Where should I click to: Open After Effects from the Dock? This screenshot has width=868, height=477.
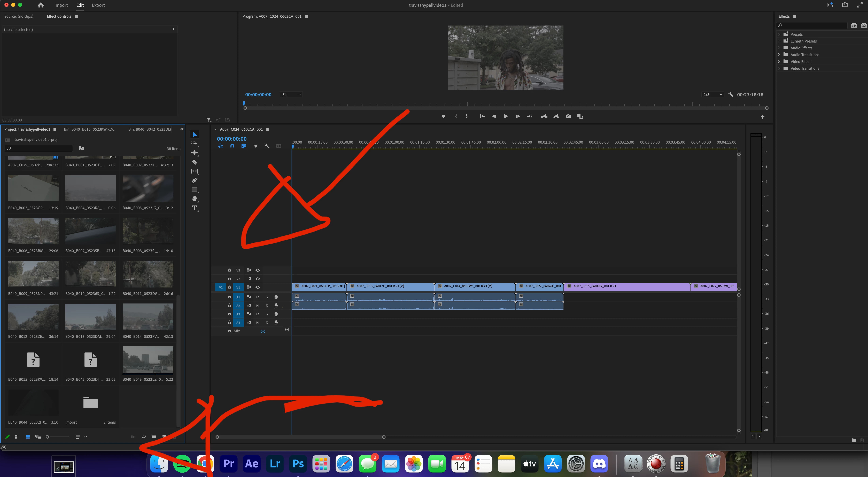pyautogui.click(x=252, y=464)
